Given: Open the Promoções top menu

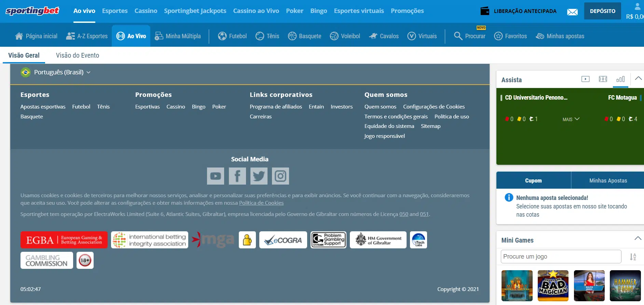Looking at the screenshot, I should tap(407, 11).
